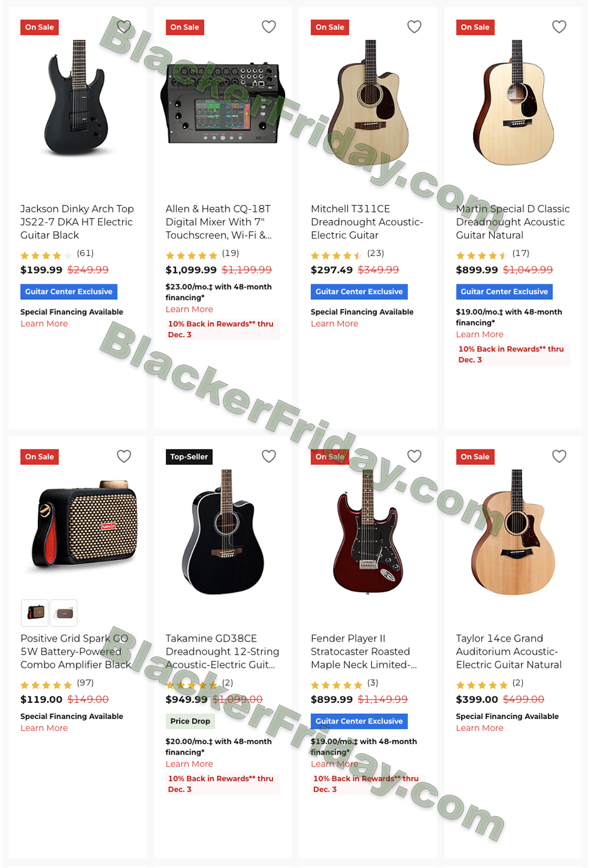Click Top-Seller badge on Takamine guitar

tap(189, 457)
